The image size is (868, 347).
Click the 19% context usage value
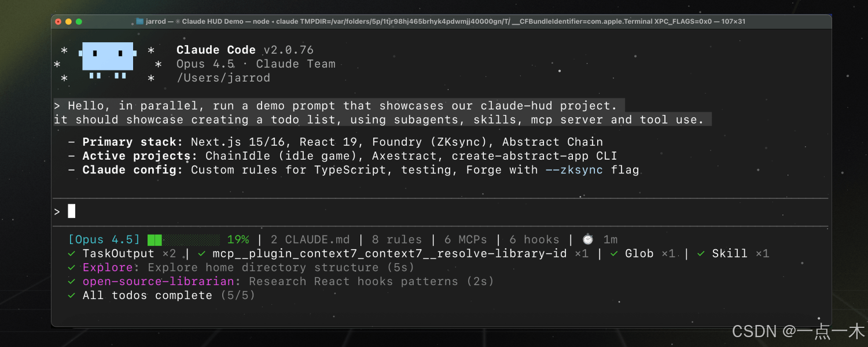click(x=238, y=239)
